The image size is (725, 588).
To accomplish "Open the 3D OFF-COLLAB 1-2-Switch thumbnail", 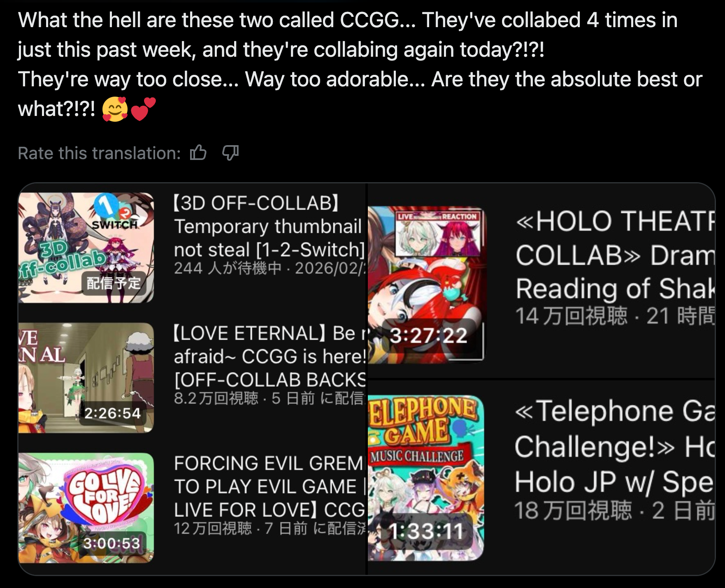I will coord(86,248).
